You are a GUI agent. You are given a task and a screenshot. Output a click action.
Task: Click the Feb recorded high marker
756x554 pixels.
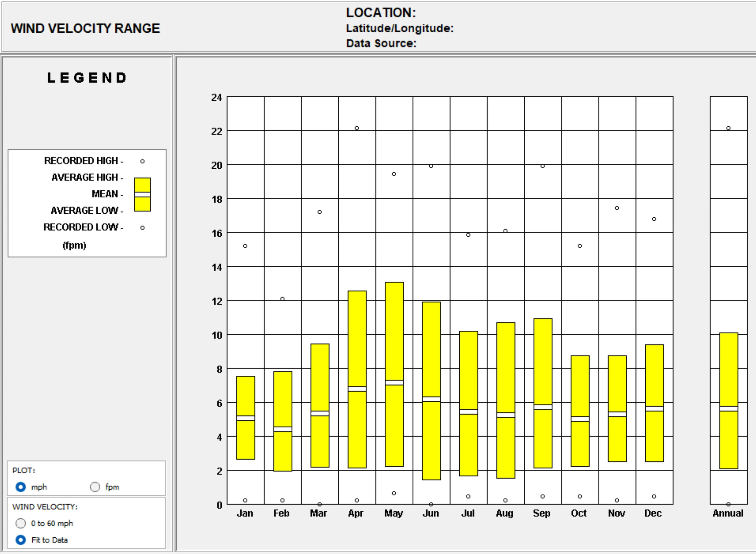[x=282, y=299]
